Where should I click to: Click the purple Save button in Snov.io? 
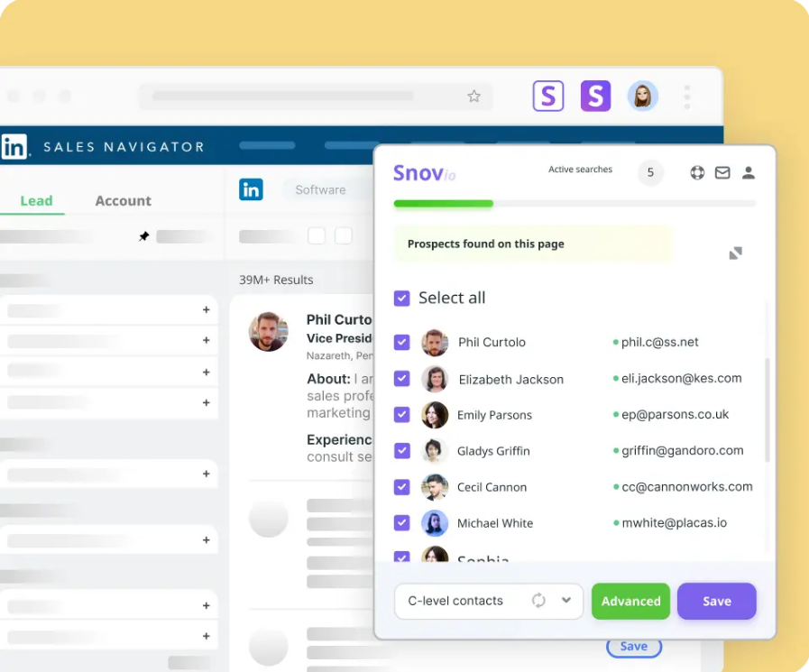(717, 602)
